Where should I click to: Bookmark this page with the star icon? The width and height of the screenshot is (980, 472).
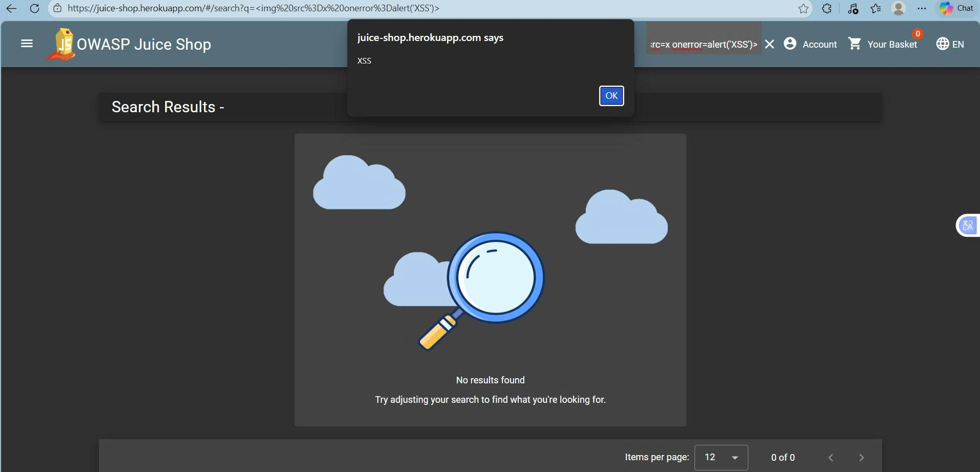(803, 8)
